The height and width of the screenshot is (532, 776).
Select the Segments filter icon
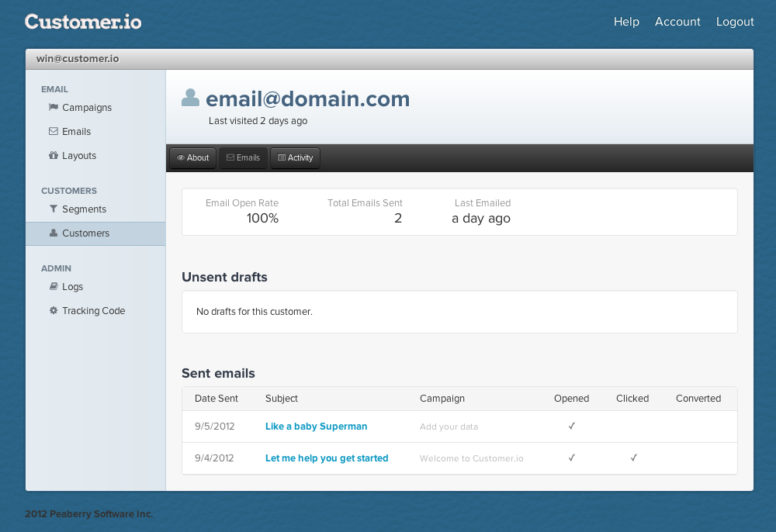coord(53,209)
